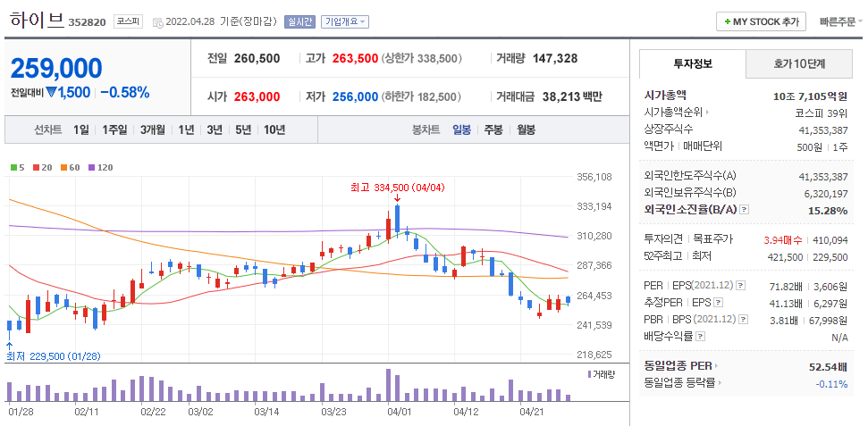Select the 5년 line chart period

[243, 130]
